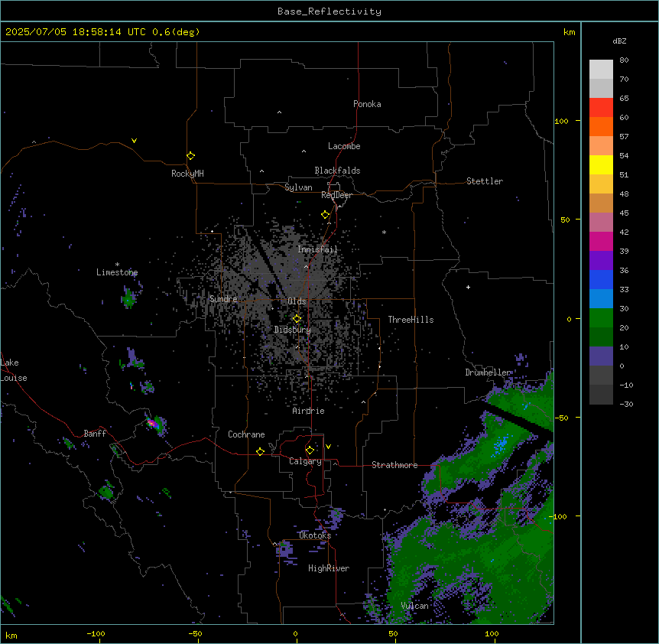Click the yellow diamond marker above RockyMH

191,156
